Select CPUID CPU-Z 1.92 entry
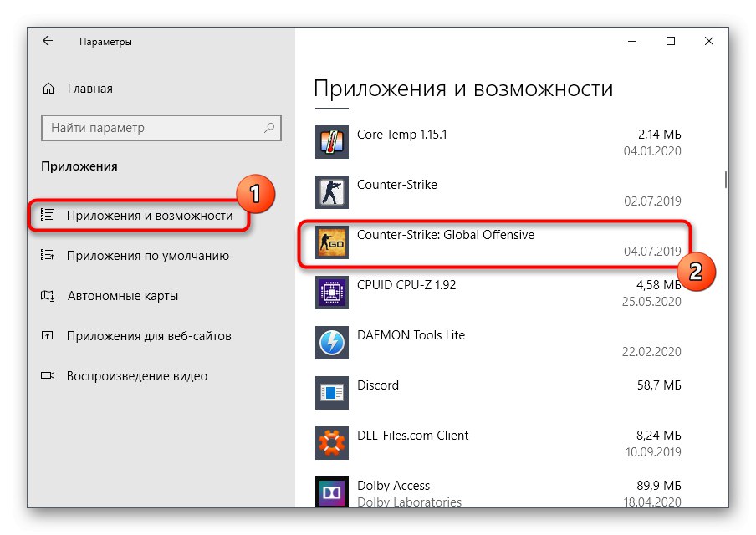This screenshot has height=535, width=756. tap(498, 293)
